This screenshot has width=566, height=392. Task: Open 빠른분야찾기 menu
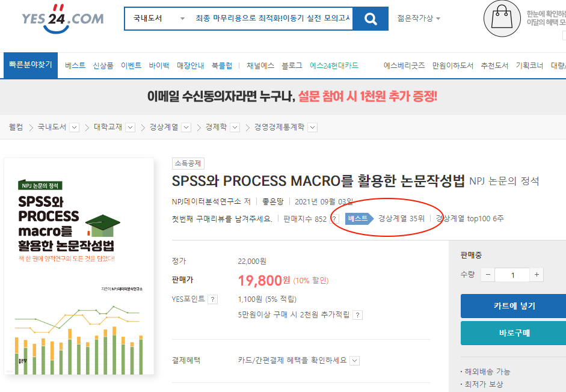pos(31,66)
